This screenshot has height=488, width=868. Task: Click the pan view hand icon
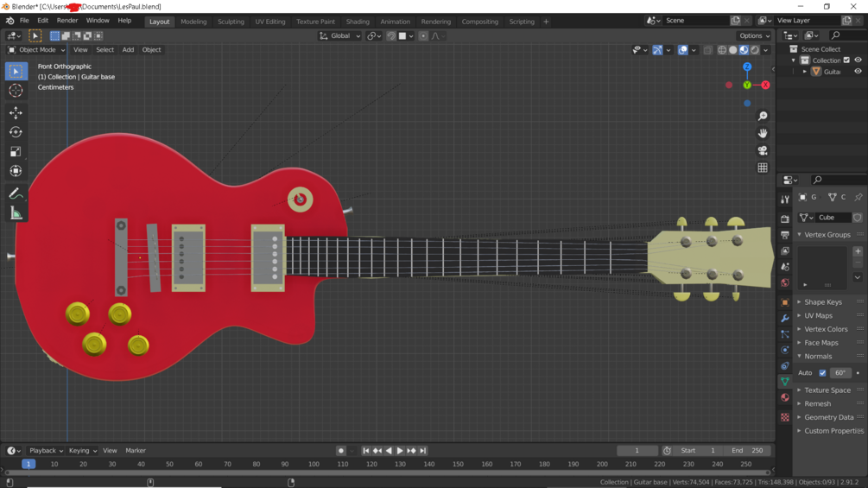coord(763,133)
